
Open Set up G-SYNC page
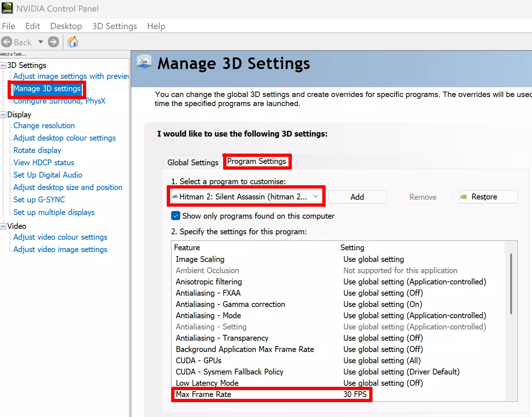[x=39, y=200]
